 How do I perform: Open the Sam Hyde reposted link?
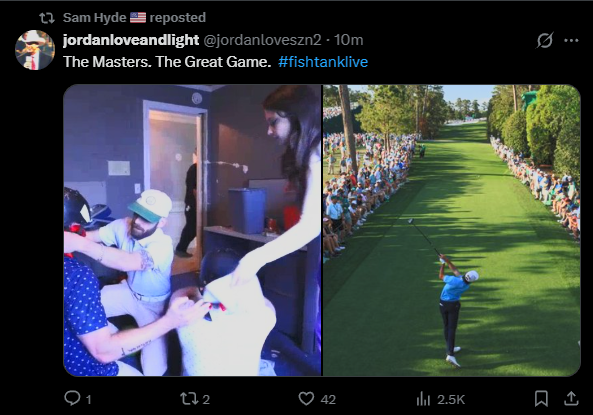pos(134,17)
